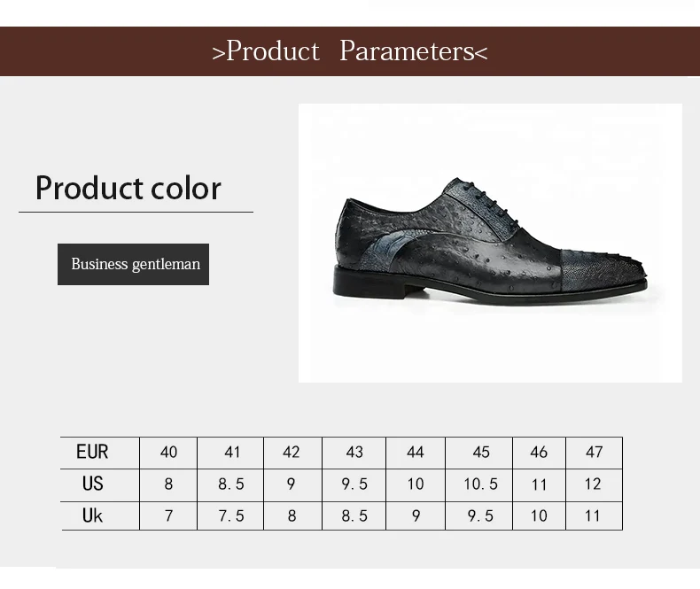Viewport: 700px width, 589px height.
Task: Select US size 12 cell
Action: coord(593,484)
